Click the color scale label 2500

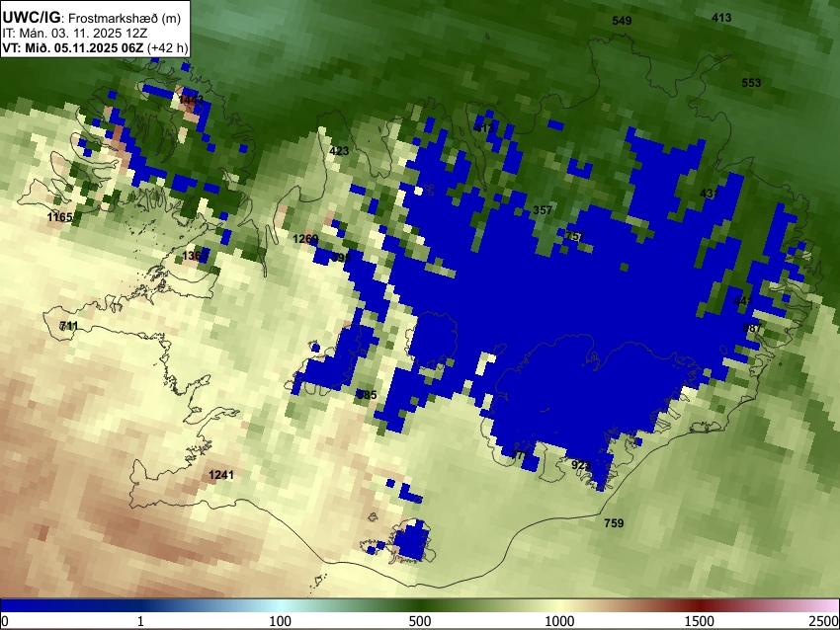coord(824,621)
